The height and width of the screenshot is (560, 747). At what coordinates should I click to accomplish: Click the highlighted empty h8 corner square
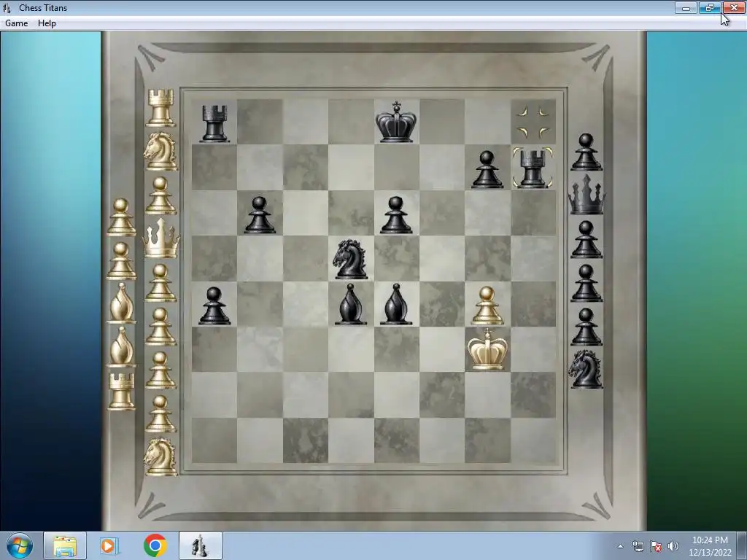[x=533, y=122]
